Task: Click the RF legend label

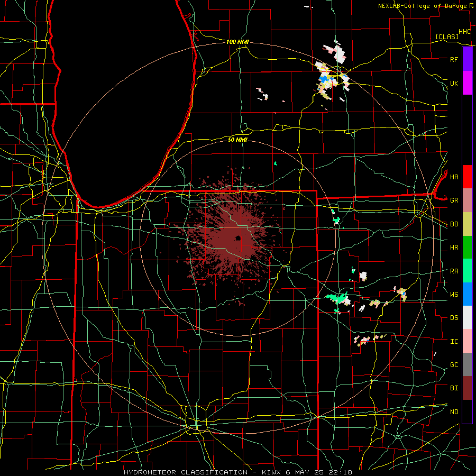Action: (x=454, y=59)
